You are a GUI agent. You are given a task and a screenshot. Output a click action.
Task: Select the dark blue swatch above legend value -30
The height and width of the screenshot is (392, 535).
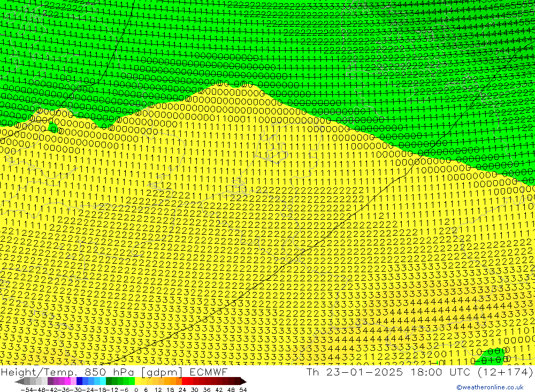(80, 381)
